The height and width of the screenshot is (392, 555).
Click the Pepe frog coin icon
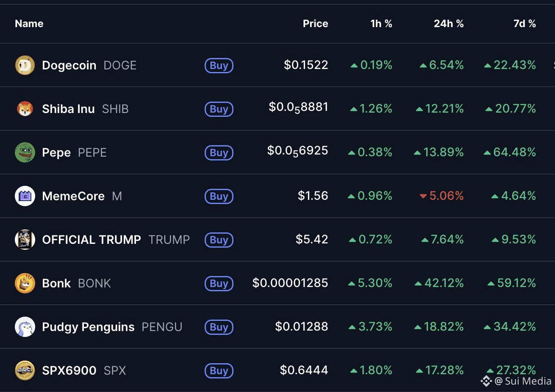coord(25,152)
